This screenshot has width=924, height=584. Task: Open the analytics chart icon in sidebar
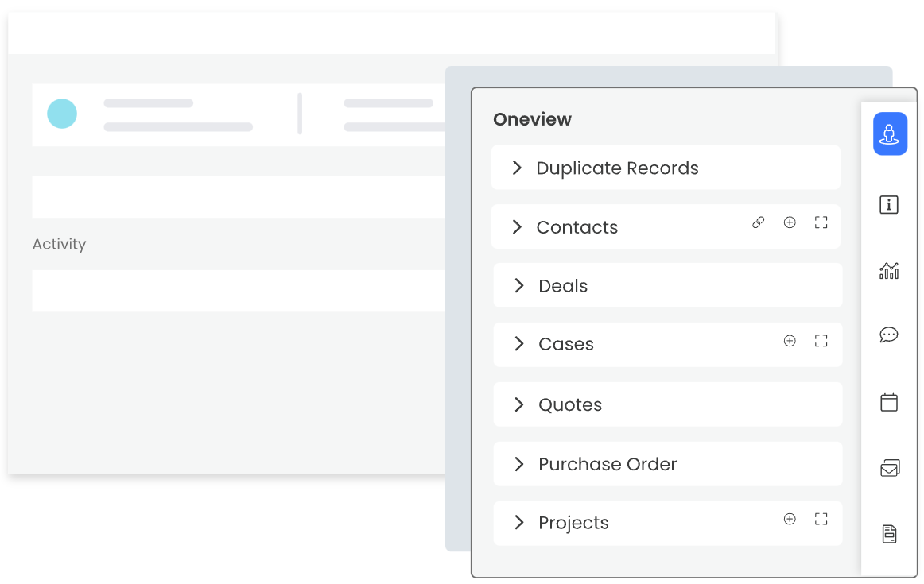click(889, 271)
